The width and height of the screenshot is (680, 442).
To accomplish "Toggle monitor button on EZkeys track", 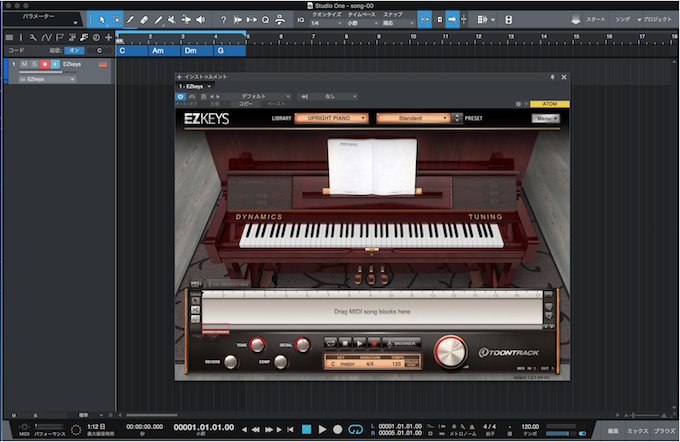I will pos(55,64).
